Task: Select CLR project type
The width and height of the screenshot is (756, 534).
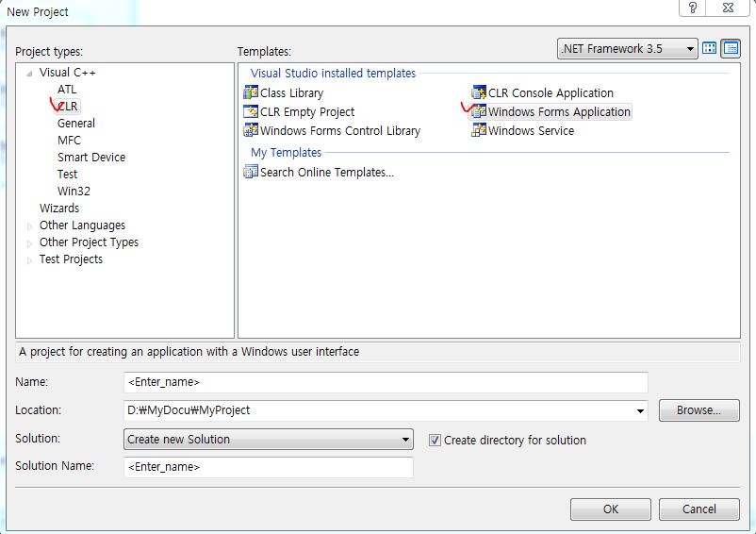Action: click(x=67, y=106)
